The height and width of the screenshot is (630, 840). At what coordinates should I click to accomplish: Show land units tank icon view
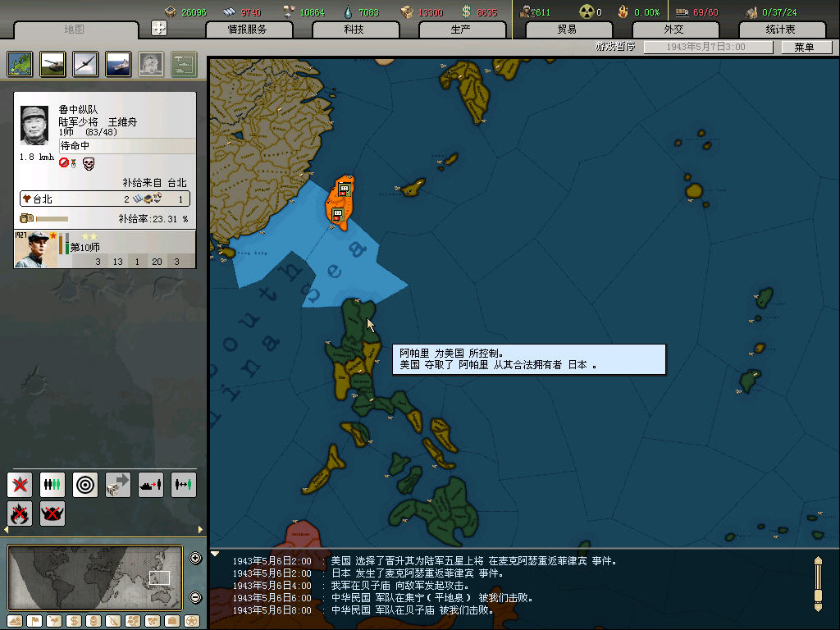52,64
